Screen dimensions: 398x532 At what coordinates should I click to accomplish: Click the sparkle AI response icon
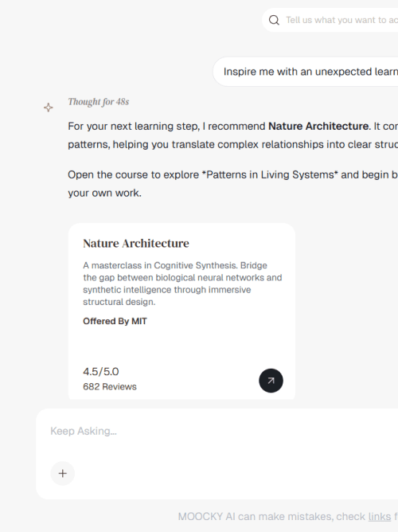click(x=49, y=108)
